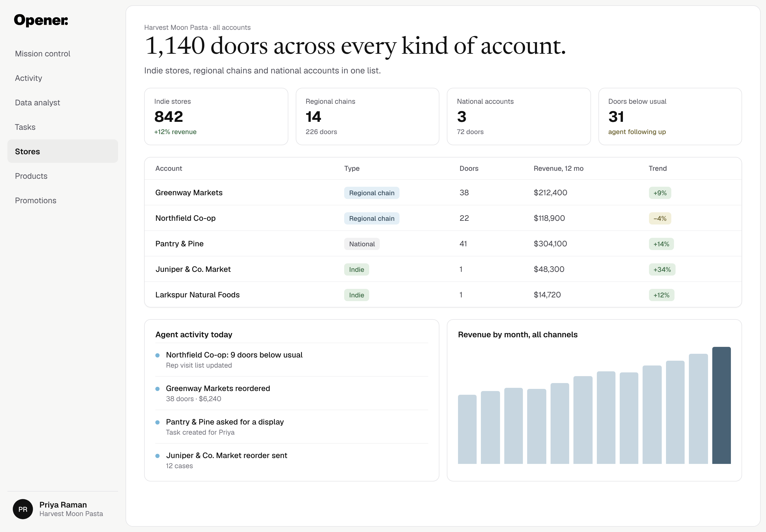Screen dimensions: 766x532
Task: Click the 'Rep visit list updated' text
Action: (199, 365)
